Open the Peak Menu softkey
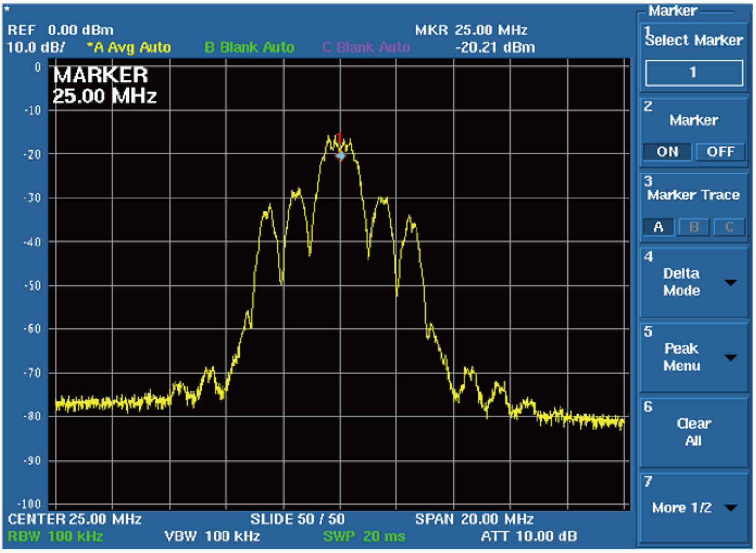This screenshot has height=553, width=756. click(x=681, y=357)
